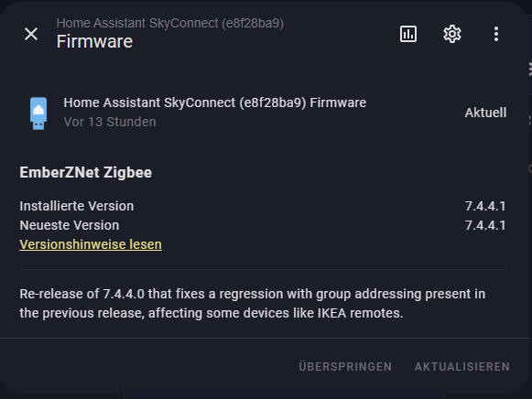The width and height of the screenshot is (532, 399).
Task: Click the newest version value 7.4.4.1
Action: click(x=485, y=225)
